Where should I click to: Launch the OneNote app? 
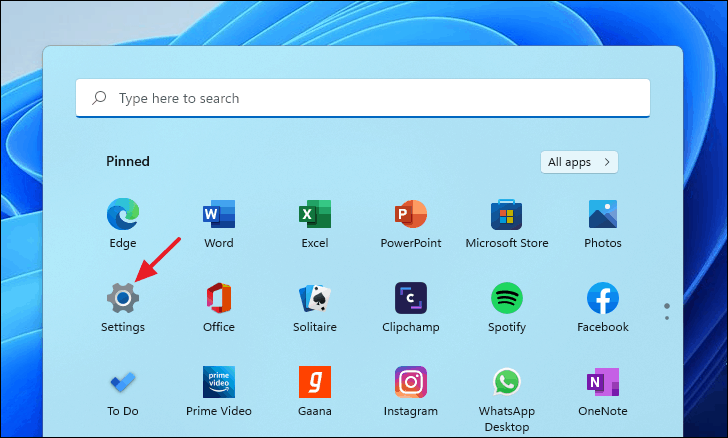click(x=603, y=382)
